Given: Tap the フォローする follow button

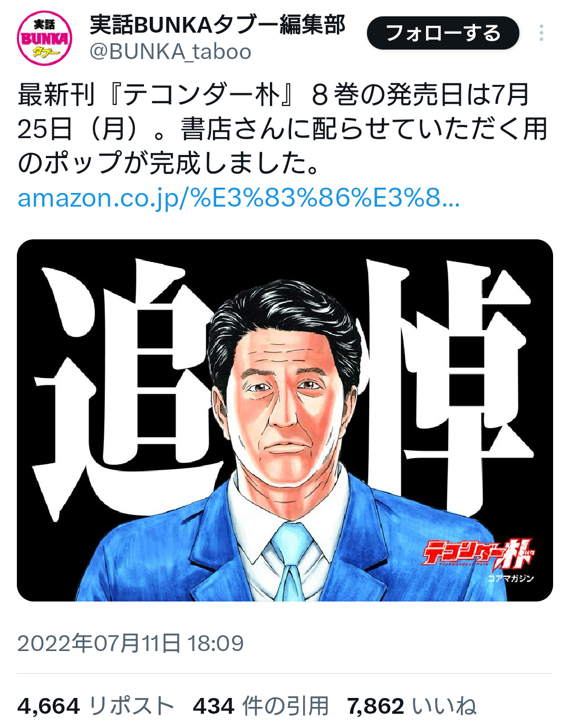Looking at the screenshot, I should point(443,33).
